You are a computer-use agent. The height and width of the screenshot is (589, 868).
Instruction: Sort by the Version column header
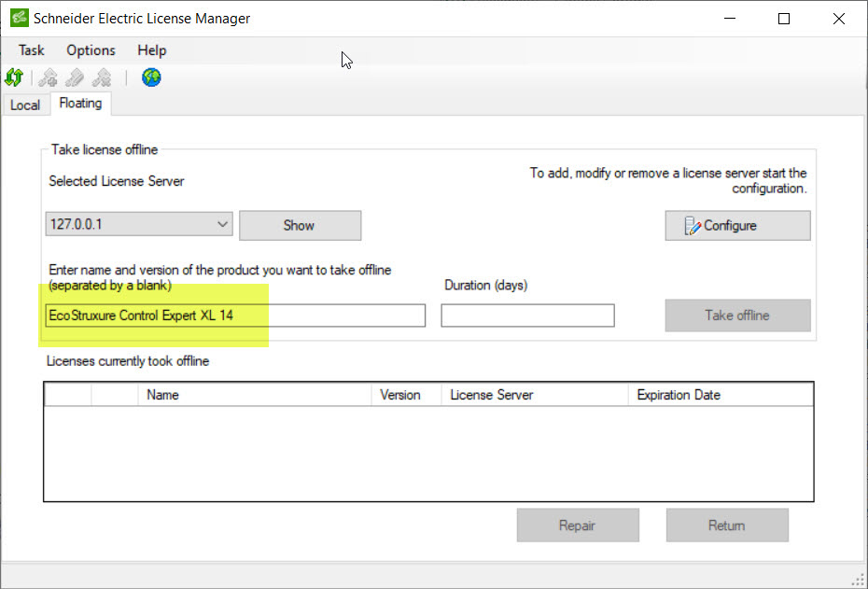[406, 395]
